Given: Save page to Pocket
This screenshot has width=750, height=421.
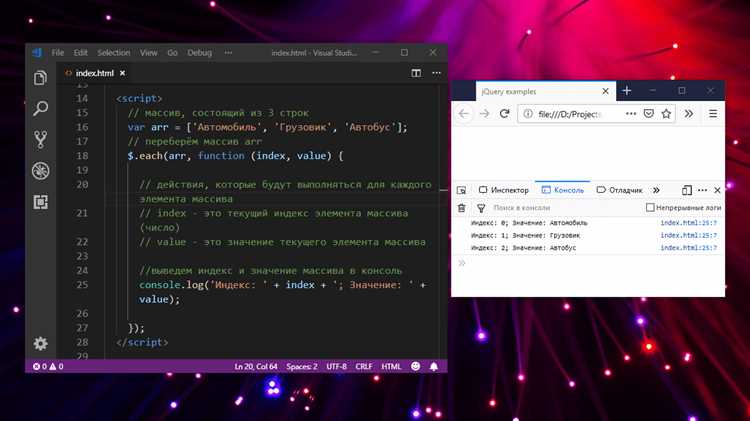Looking at the screenshot, I should (x=649, y=114).
